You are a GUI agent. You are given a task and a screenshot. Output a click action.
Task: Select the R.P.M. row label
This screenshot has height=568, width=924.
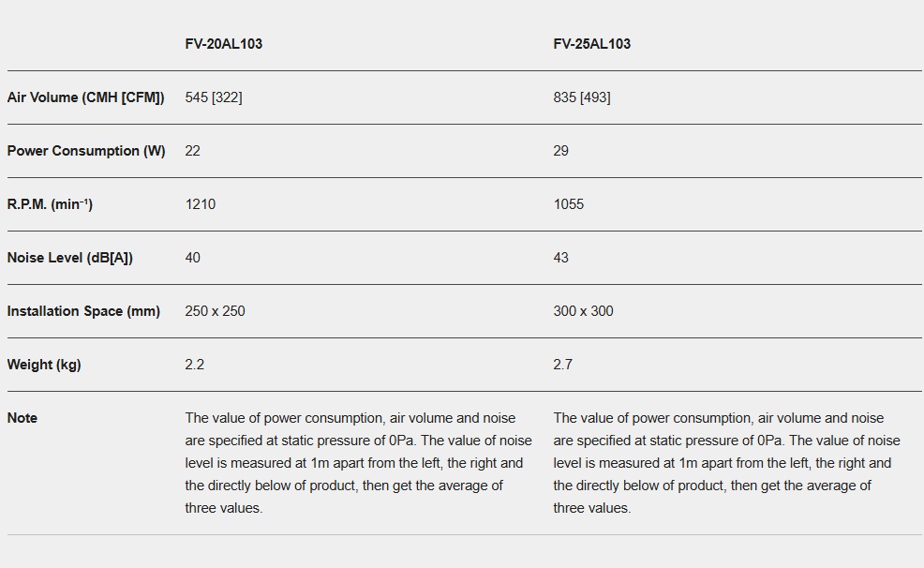(x=50, y=204)
